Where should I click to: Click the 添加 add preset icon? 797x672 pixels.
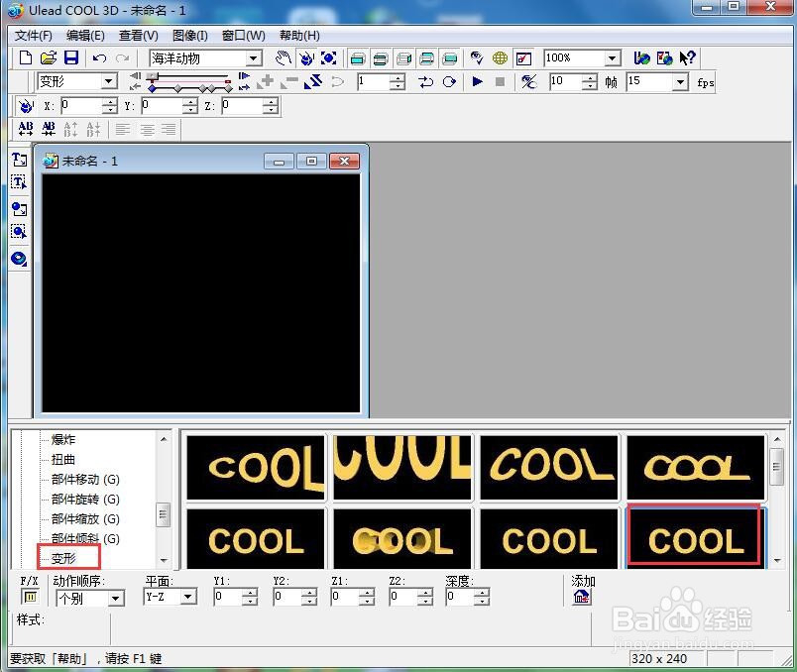pyautogui.click(x=582, y=597)
